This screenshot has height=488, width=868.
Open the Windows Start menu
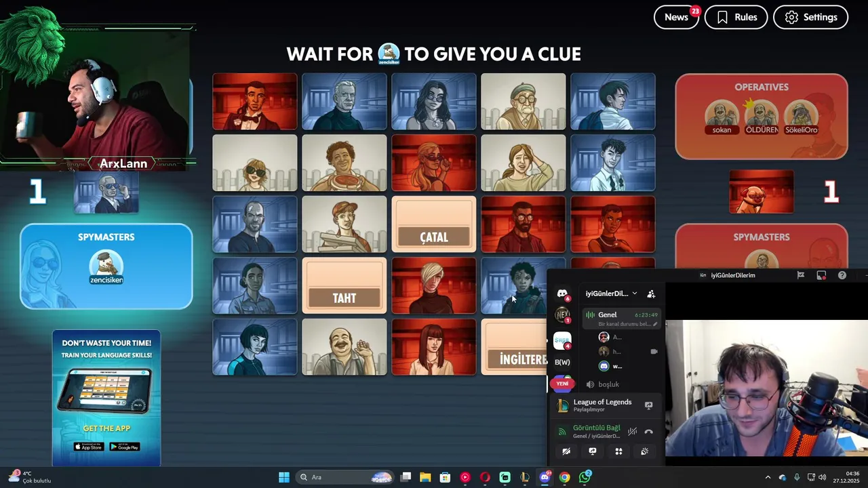pos(284,477)
